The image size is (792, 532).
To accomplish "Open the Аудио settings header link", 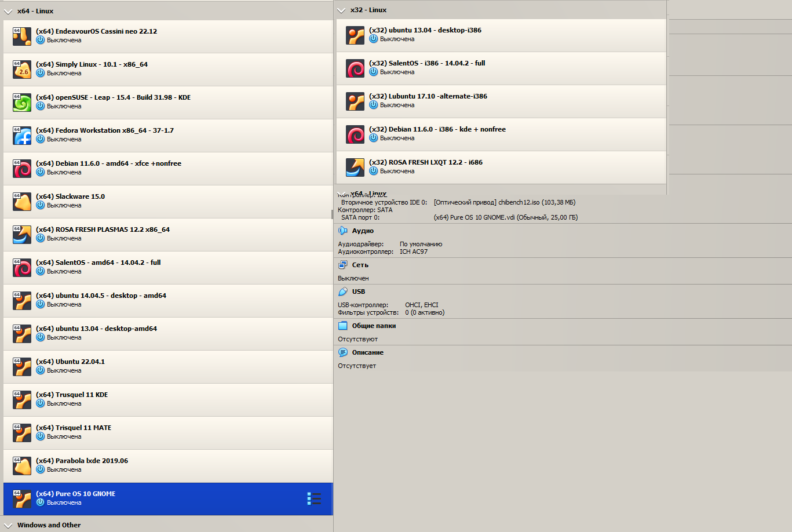I will (363, 231).
